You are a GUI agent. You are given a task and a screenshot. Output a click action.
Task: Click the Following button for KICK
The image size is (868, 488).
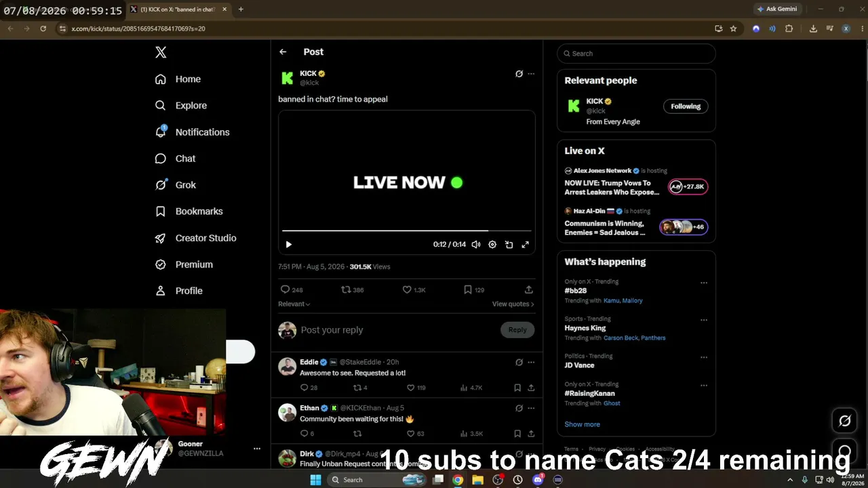point(686,106)
